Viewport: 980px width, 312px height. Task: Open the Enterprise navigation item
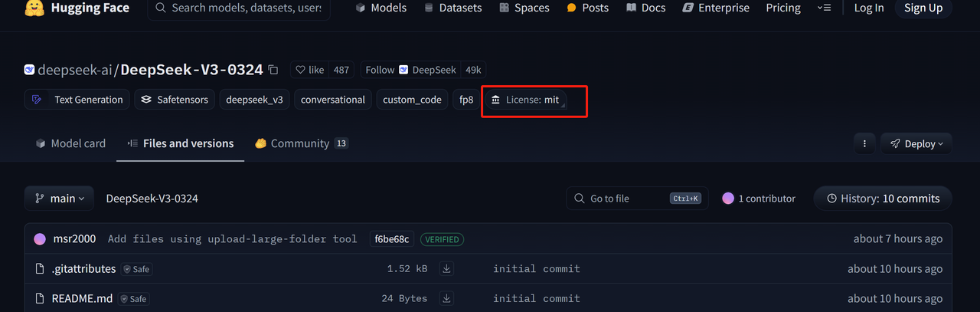[x=715, y=8]
